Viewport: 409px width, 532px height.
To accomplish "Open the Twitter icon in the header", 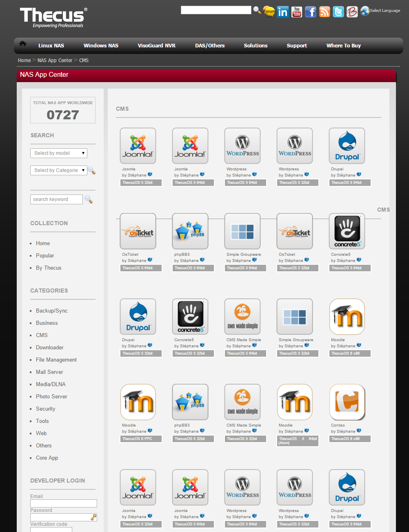I will [338, 12].
